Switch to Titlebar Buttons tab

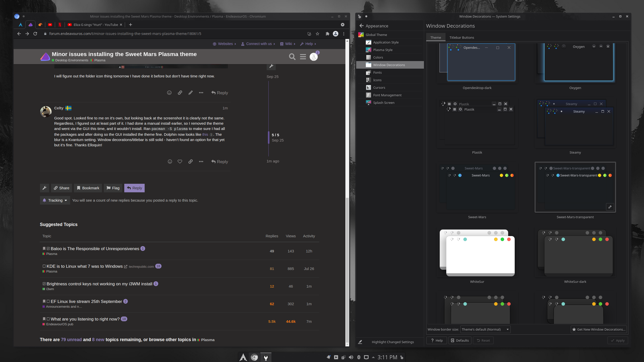(462, 37)
